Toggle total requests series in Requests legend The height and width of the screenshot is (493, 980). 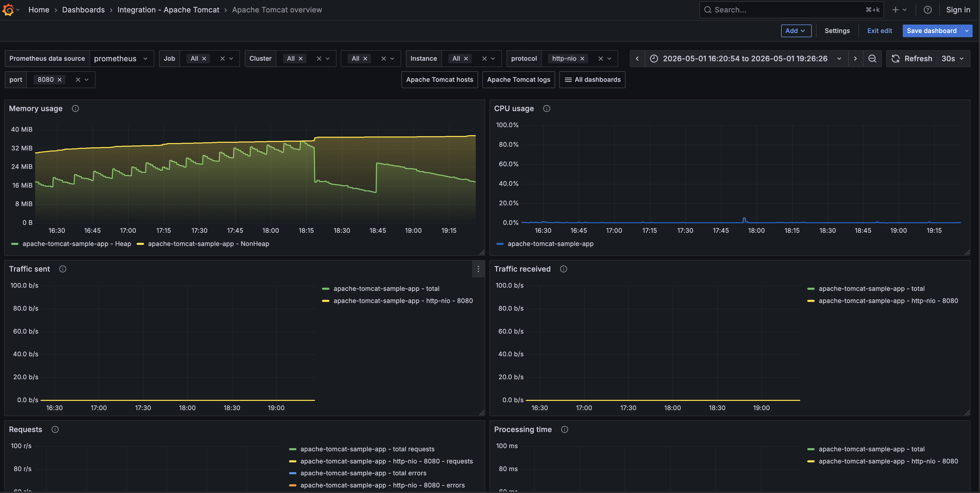(x=368, y=449)
